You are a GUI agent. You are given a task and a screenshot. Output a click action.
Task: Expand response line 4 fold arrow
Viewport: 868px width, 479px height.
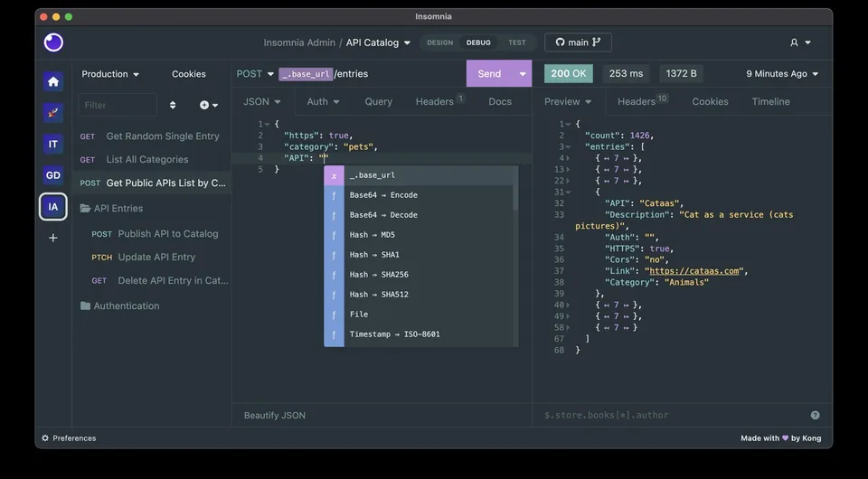569,158
